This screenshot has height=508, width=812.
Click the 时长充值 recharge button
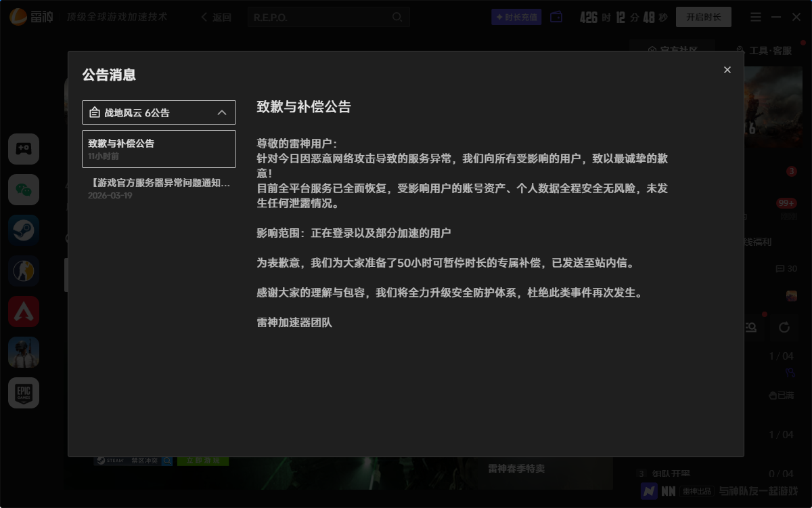(516, 17)
